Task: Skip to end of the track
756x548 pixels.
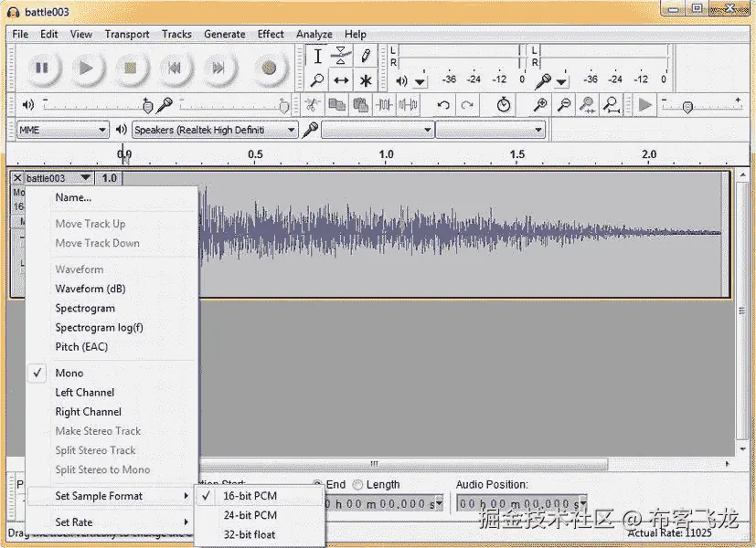Action: 218,68
